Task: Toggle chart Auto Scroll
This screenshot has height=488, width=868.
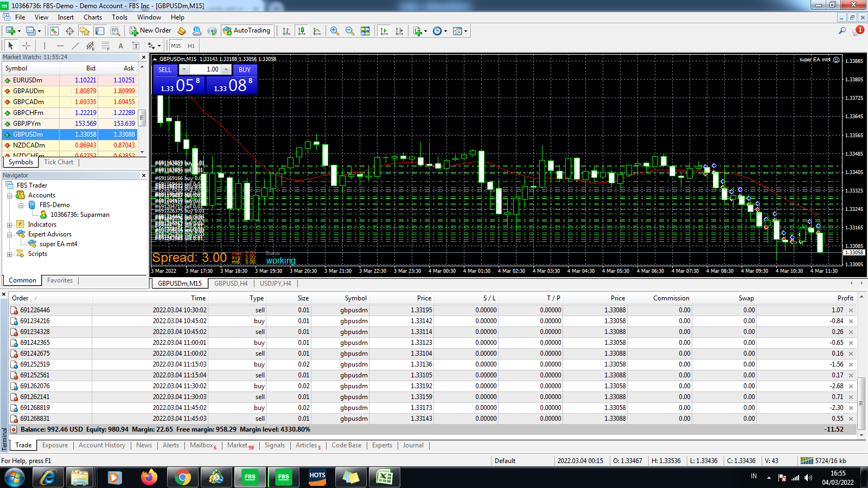Action: point(384,31)
